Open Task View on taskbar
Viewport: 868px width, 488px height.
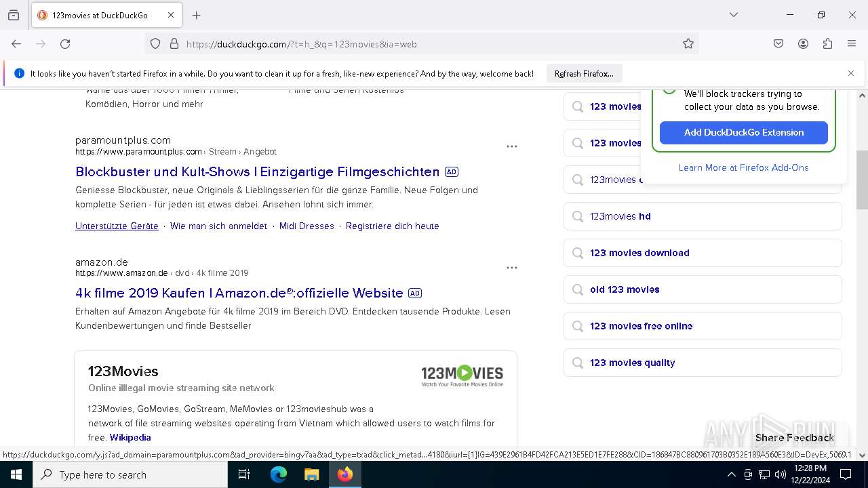(244, 475)
